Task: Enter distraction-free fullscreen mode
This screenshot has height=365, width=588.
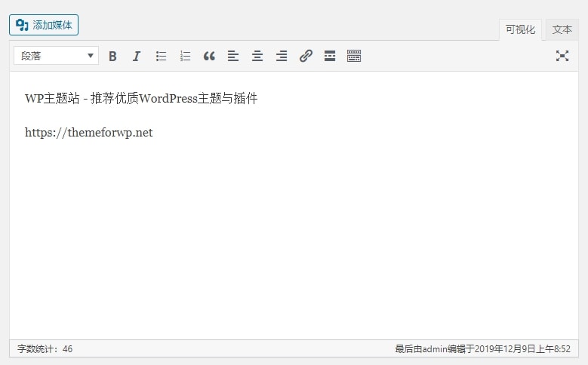Action: pyautogui.click(x=562, y=56)
